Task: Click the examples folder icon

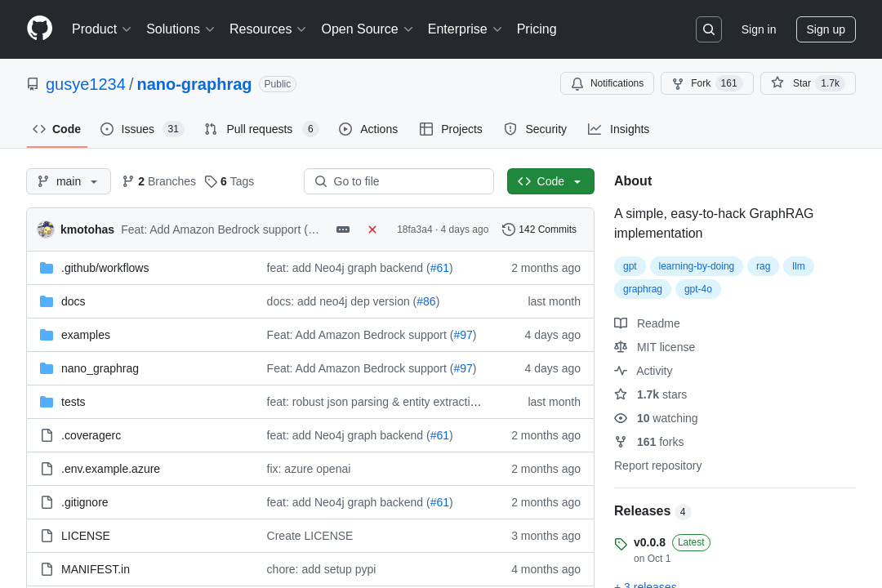Action: pos(47,335)
